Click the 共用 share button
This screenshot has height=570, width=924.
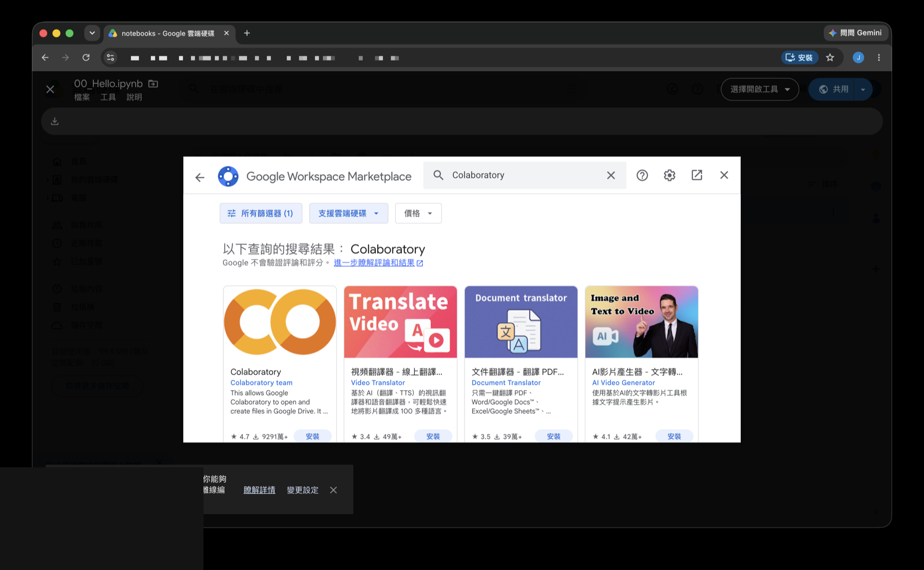(x=832, y=89)
